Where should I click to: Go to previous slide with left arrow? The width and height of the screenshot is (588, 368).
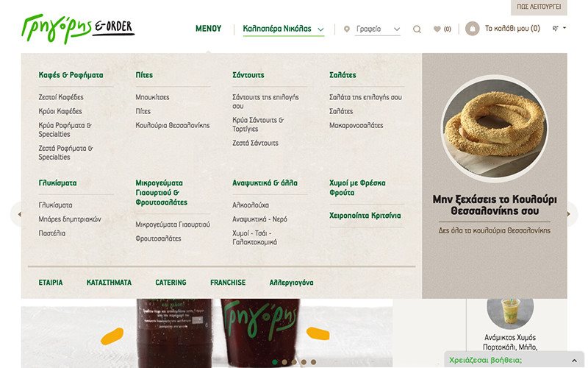(x=19, y=214)
